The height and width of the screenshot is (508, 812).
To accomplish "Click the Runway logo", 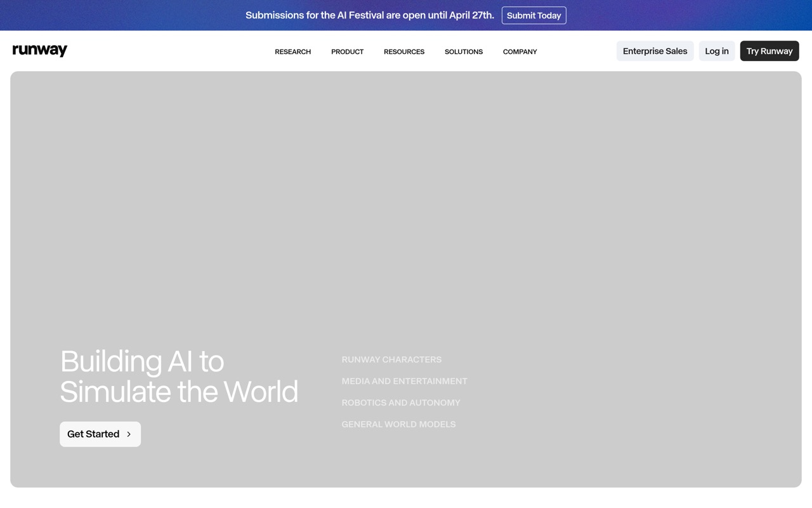I will [x=40, y=51].
